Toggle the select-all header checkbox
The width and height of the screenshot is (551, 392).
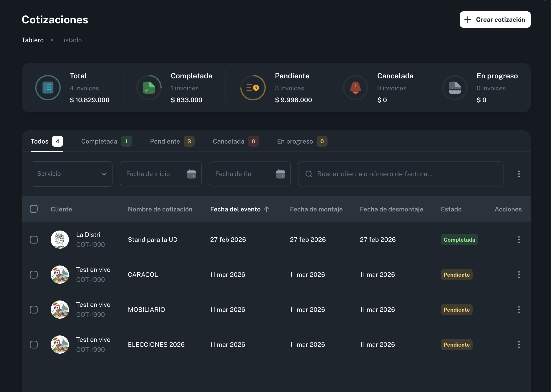34,209
